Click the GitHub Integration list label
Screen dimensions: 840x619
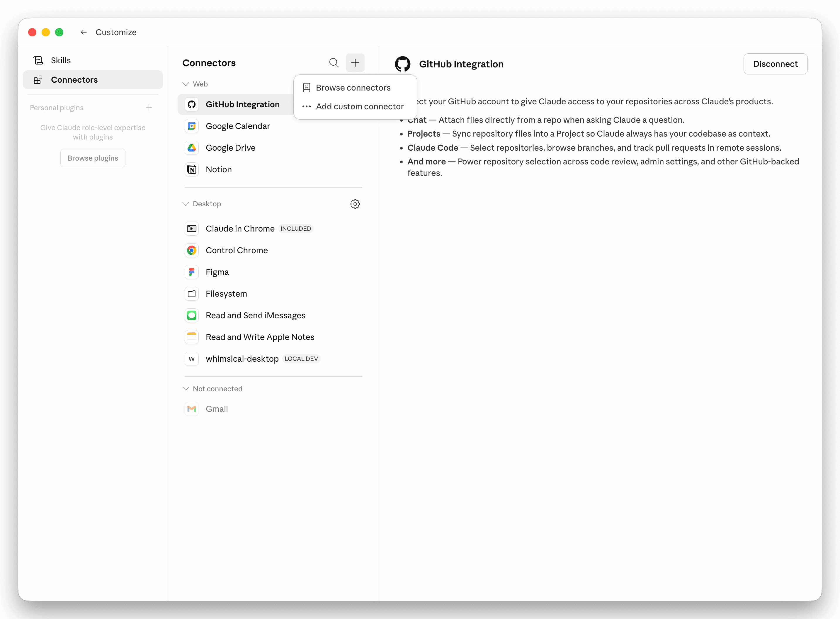(x=243, y=105)
